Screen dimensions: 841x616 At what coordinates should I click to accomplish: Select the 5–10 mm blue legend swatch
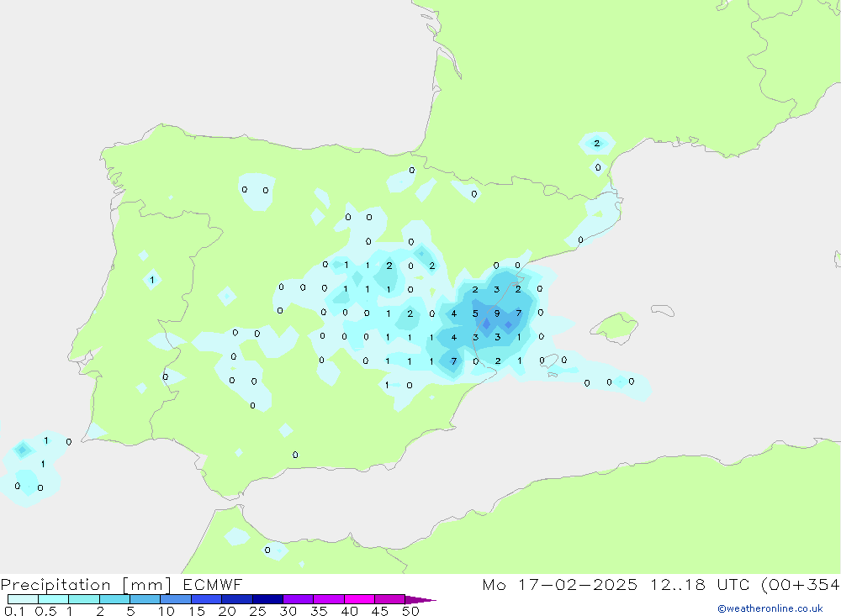(x=145, y=599)
